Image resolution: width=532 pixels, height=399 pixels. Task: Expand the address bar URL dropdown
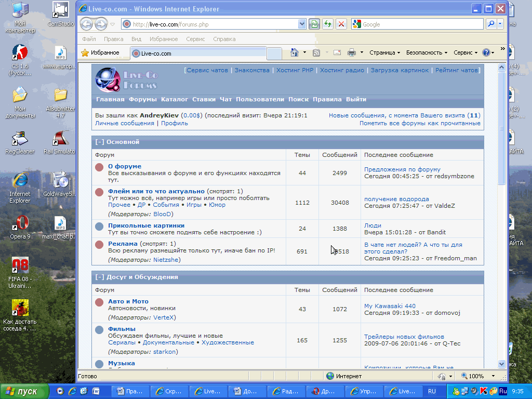coord(302,24)
